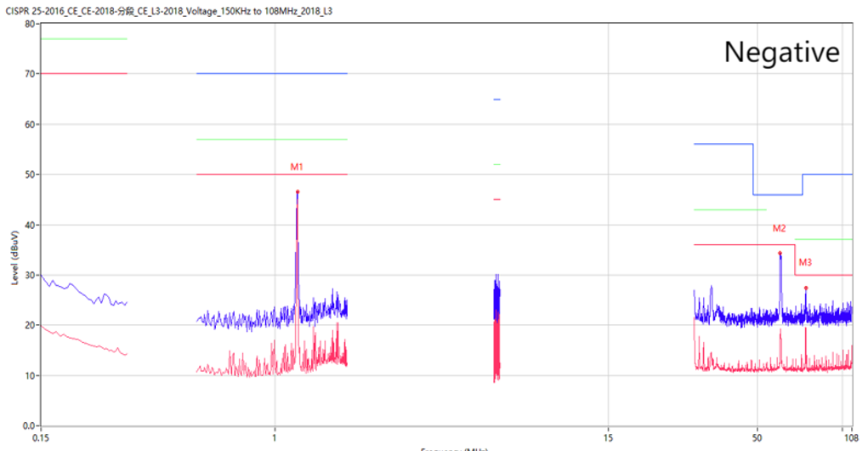Click the 0.0 tick on the level axis
Image resolution: width=868 pixels, height=451 pixels.
point(29,426)
